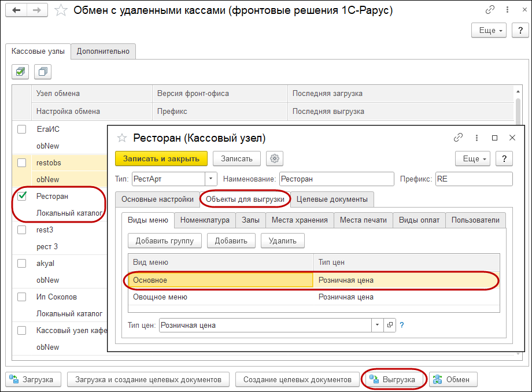
Task: Click the check all nodes icon
Action: pyautogui.click(x=20, y=72)
